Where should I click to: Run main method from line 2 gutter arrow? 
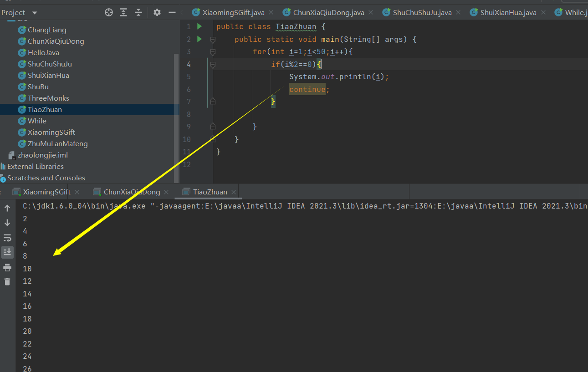pyautogui.click(x=199, y=39)
